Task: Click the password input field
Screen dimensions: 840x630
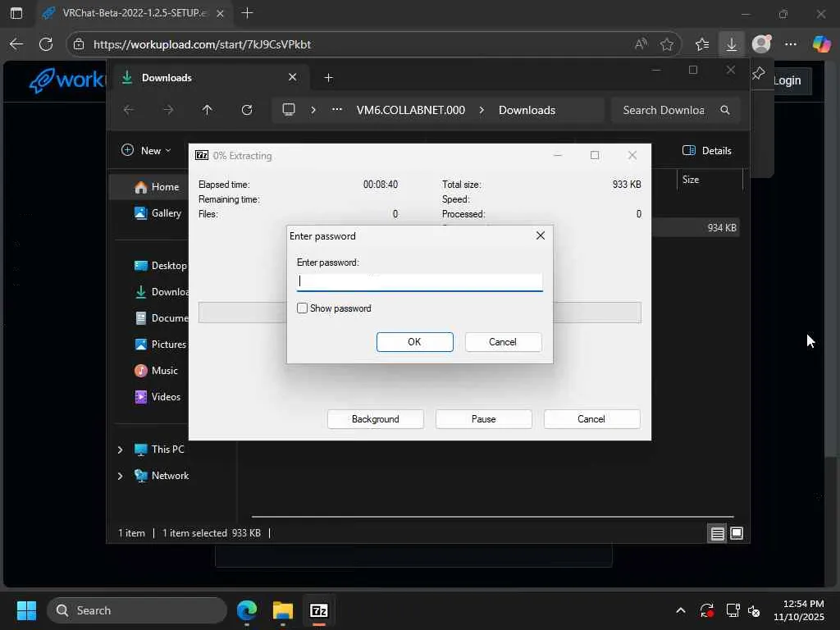Action: 419,281
